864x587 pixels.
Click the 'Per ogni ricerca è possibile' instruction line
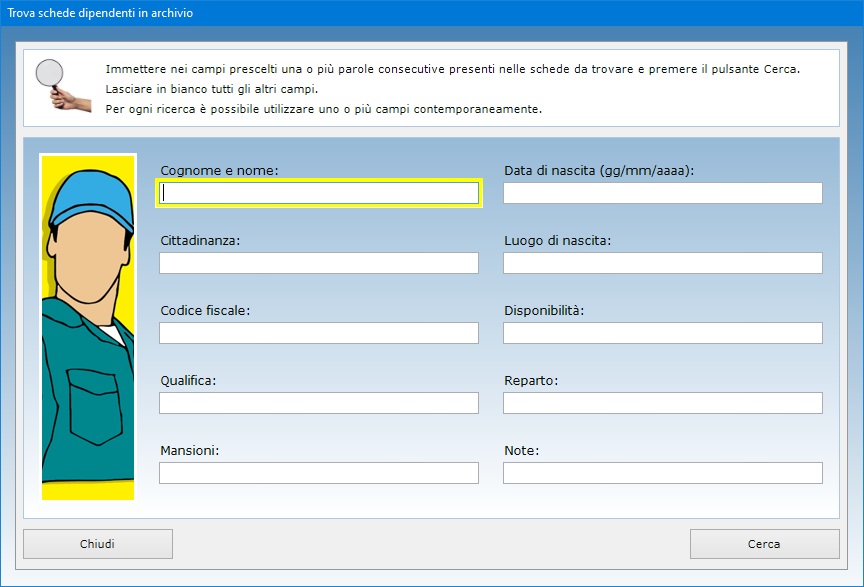pos(323,109)
